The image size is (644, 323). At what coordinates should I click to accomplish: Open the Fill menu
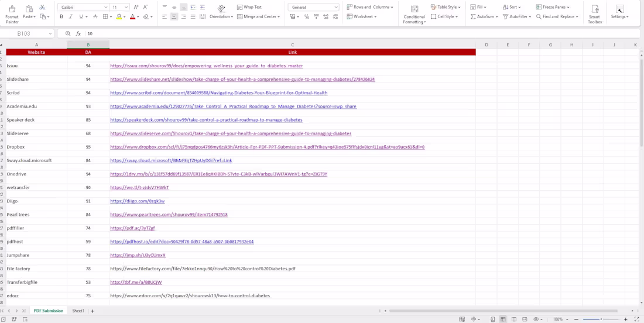tap(478, 7)
